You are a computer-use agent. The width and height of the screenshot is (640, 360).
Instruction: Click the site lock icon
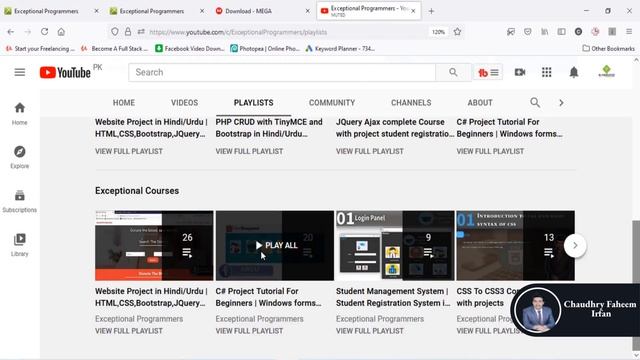pos(128,31)
